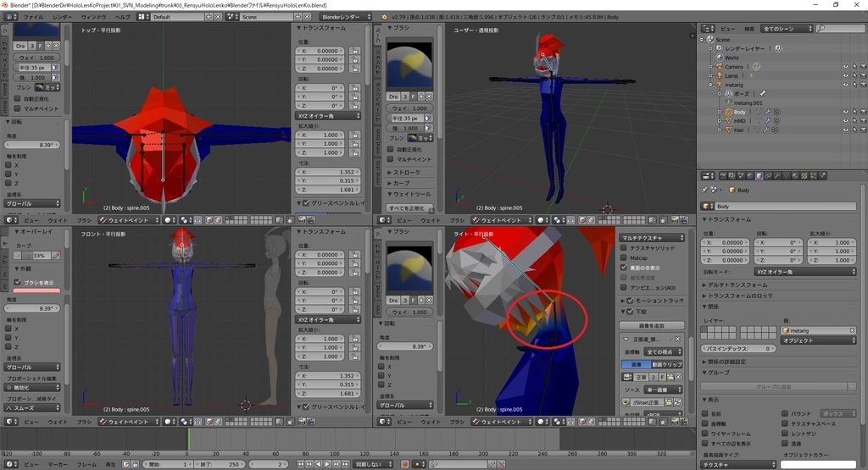Enable the テクスチャソリッド checkbox
This screenshot has height=470, width=868.
click(x=624, y=248)
